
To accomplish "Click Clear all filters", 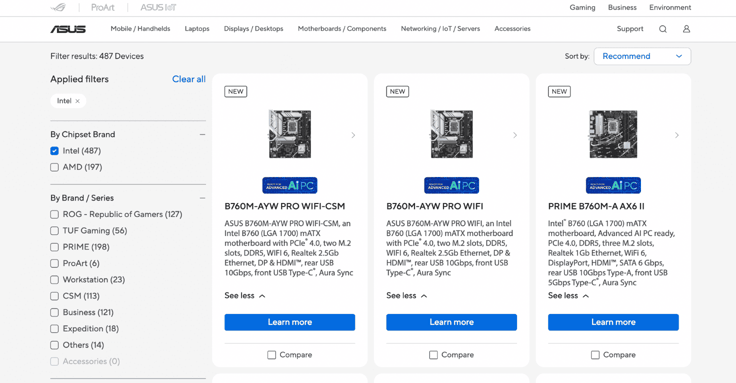I will click(x=189, y=79).
